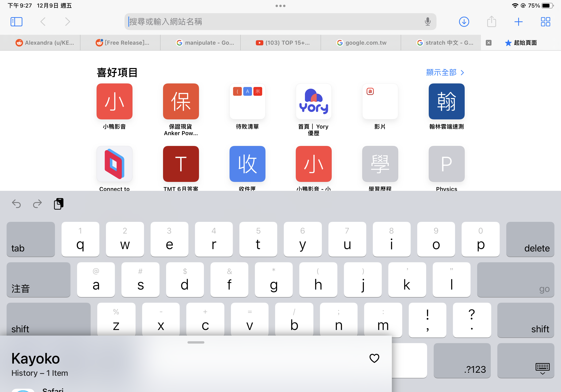Toggle the left shift key
561x392 pixels.
pyautogui.click(x=48, y=320)
